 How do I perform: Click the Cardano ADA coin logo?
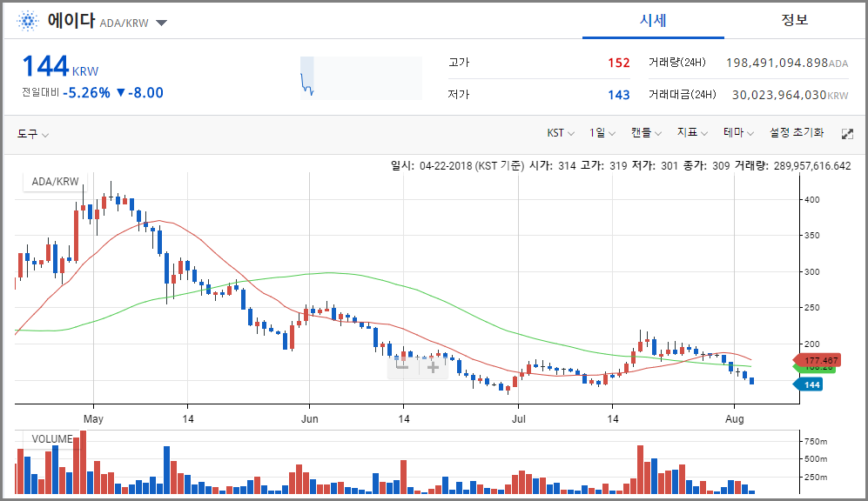(29, 21)
